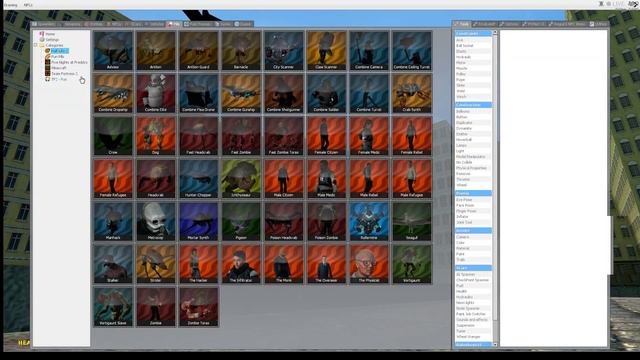Choose the Vortigaunt Slave icon
The height and width of the screenshot is (360, 640).
[113, 307]
